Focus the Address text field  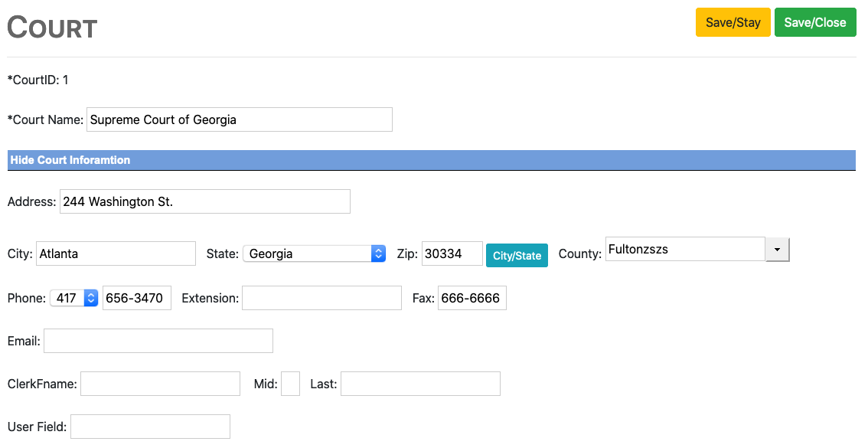pyautogui.click(x=204, y=201)
